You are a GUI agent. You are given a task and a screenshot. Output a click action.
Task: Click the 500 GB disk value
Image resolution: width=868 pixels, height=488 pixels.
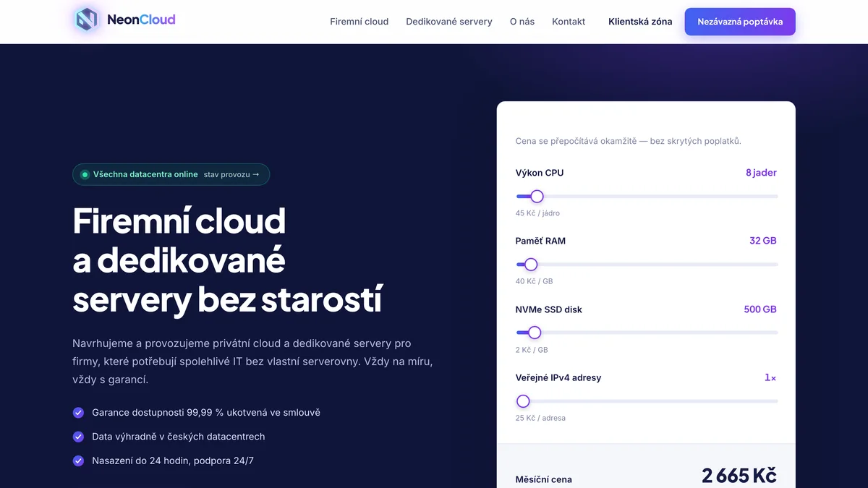(760, 309)
